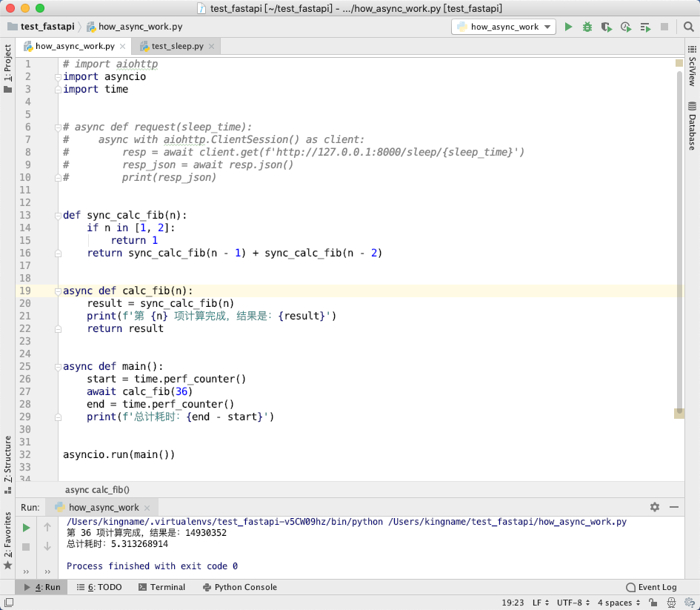The image size is (700, 610).
Task: Hide Run panel with minimize dash
Action: point(674,507)
